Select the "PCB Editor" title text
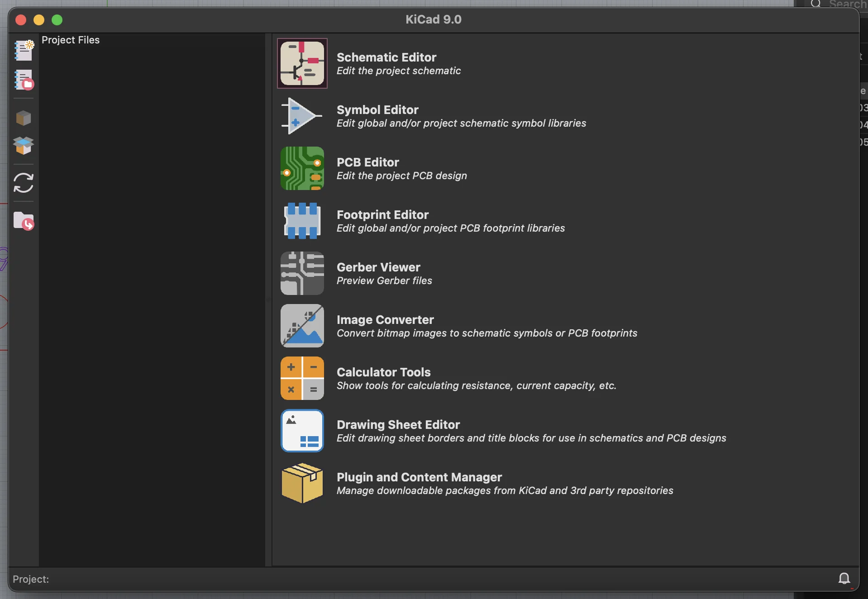 (368, 162)
